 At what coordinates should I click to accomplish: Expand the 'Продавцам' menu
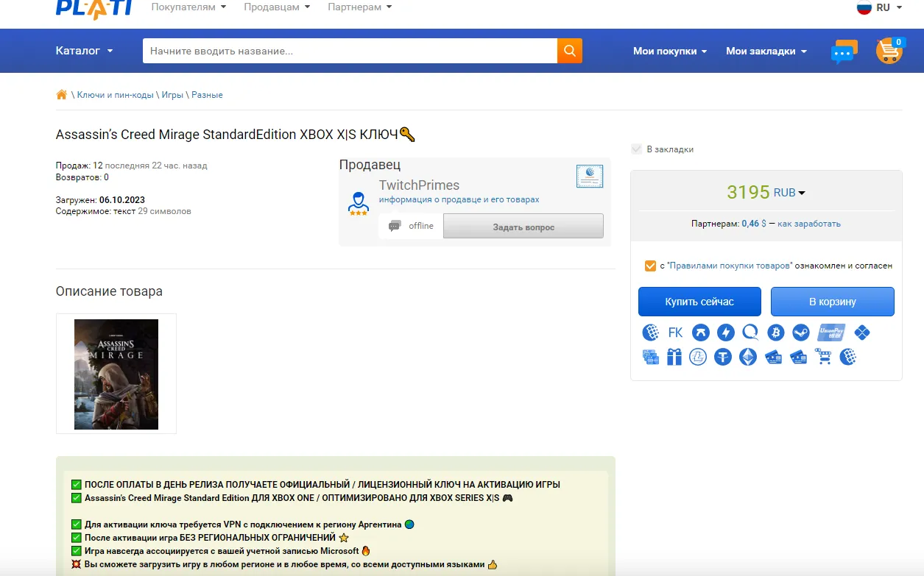click(276, 7)
